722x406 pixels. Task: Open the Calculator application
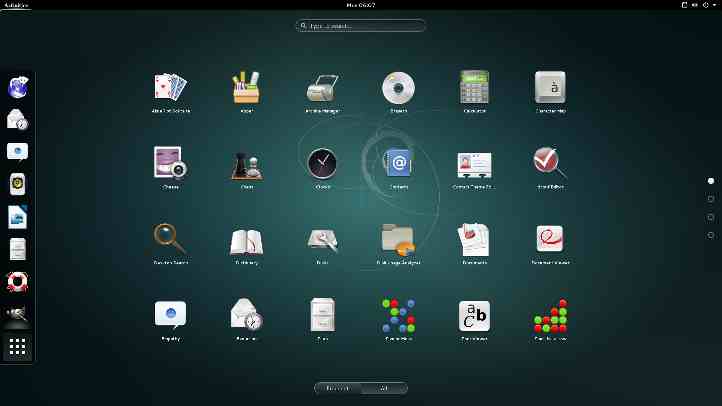[x=474, y=88]
